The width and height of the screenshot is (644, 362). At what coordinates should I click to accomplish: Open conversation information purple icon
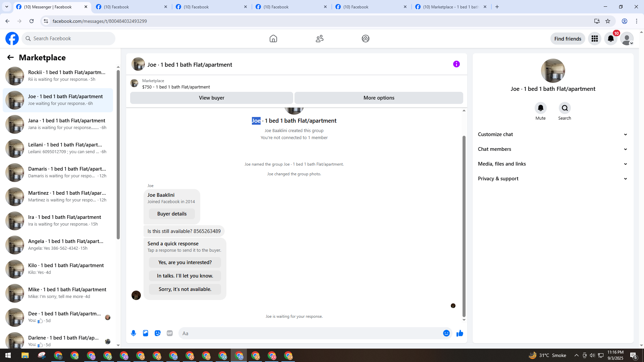tap(457, 64)
